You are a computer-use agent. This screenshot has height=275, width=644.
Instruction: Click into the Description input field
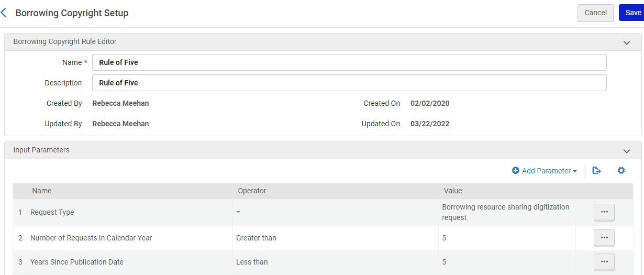349,83
